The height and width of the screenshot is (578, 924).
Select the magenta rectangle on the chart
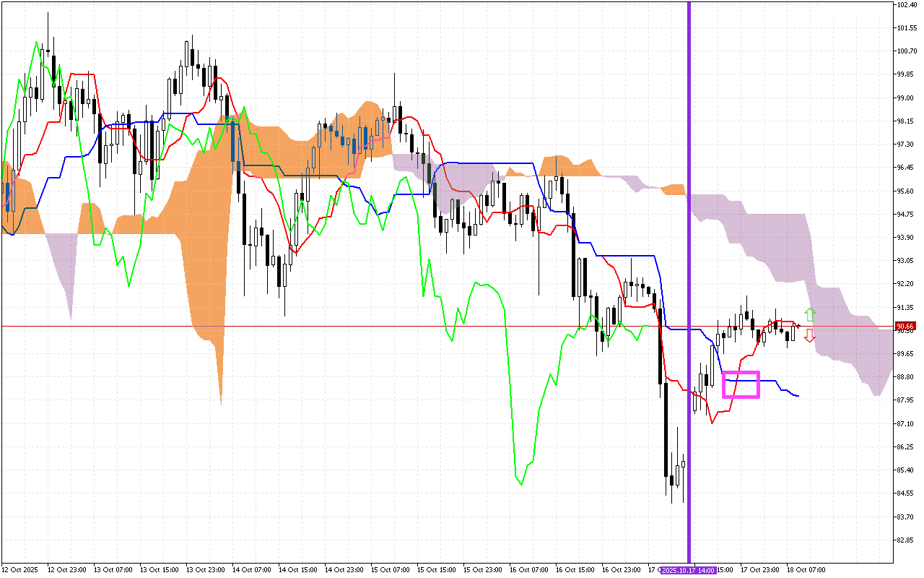741,384
